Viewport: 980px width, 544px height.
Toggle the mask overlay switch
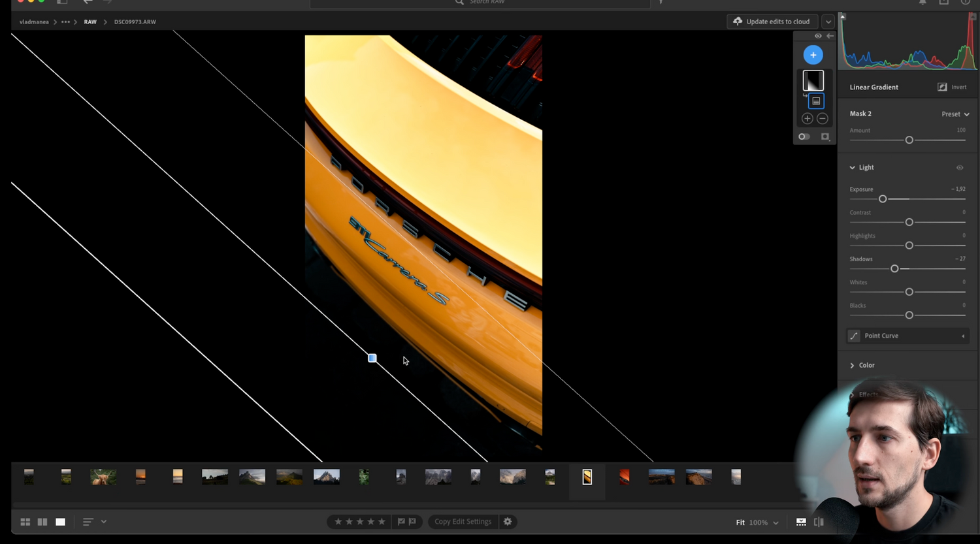(x=804, y=136)
